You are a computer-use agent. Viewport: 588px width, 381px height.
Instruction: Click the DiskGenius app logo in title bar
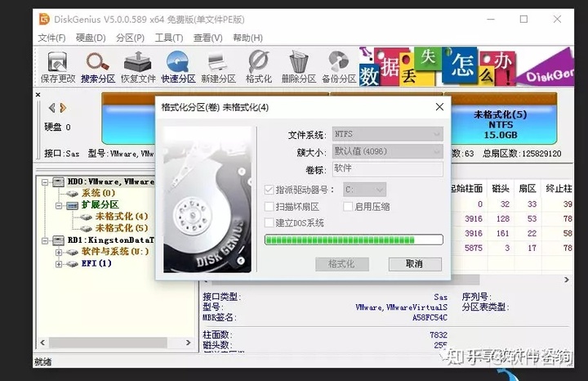[x=44, y=19]
